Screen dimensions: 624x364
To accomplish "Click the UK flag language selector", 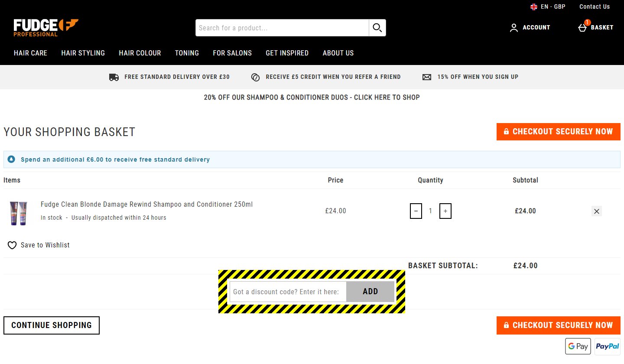I will tap(534, 7).
